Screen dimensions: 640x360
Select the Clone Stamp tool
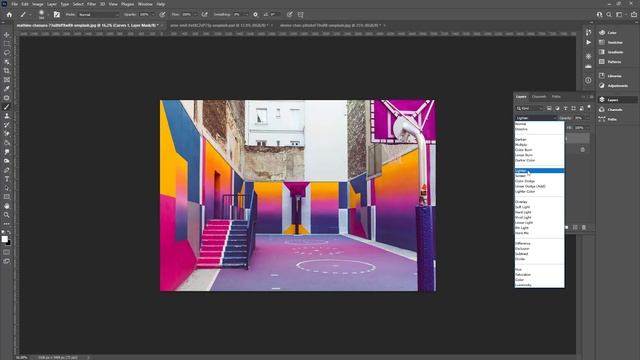click(x=7, y=116)
